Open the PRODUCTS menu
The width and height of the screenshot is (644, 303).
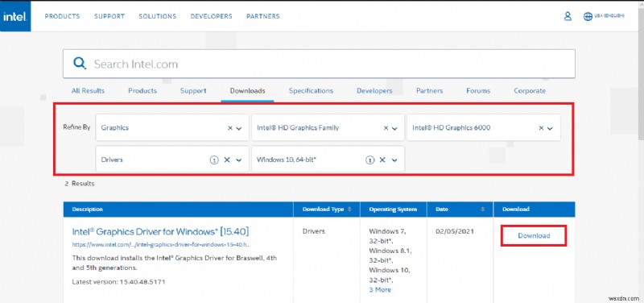pyautogui.click(x=63, y=16)
